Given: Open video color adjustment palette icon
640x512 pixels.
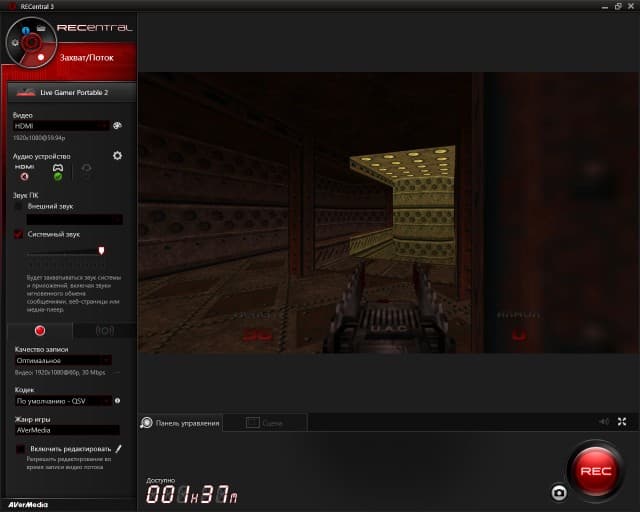Looking at the screenshot, I should [118, 126].
